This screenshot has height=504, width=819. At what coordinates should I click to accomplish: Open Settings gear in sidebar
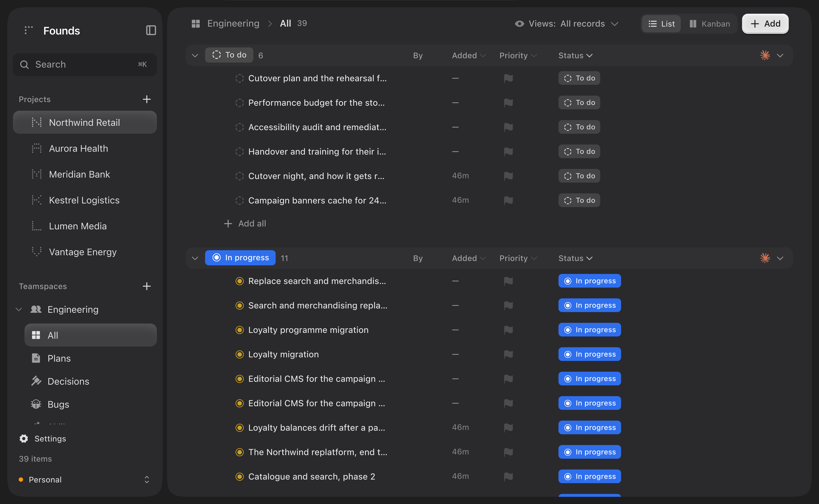pos(24,439)
